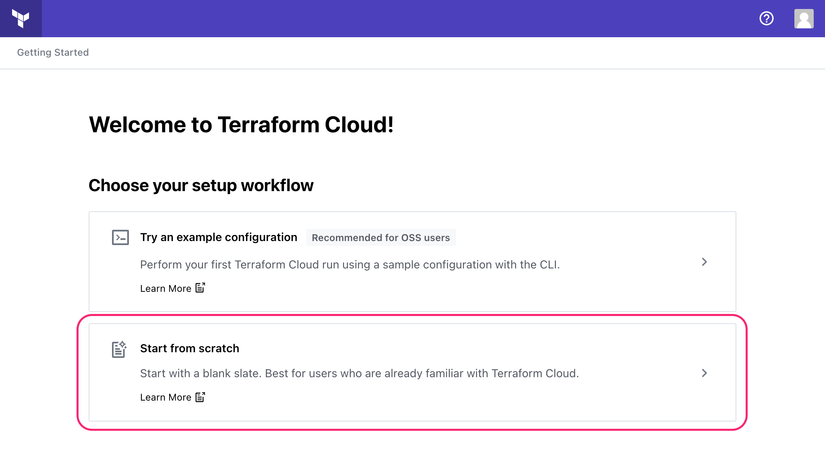The image size is (825, 468).
Task: Open the user avatar menu
Action: point(803,18)
